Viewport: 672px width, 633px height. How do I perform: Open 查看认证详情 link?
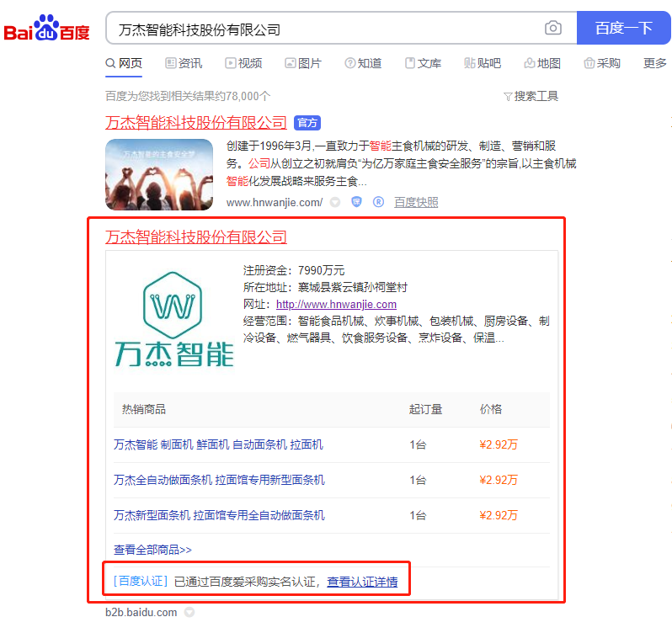362,582
